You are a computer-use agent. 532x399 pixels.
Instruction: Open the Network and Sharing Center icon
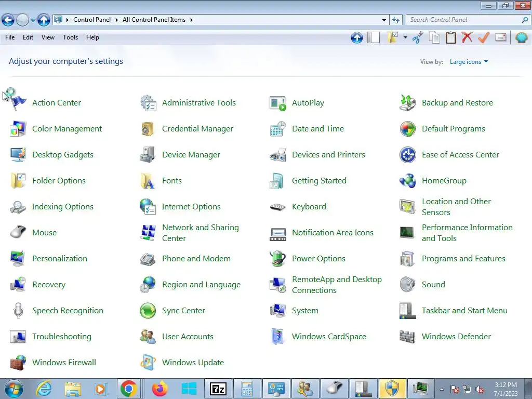click(x=148, y=233)
